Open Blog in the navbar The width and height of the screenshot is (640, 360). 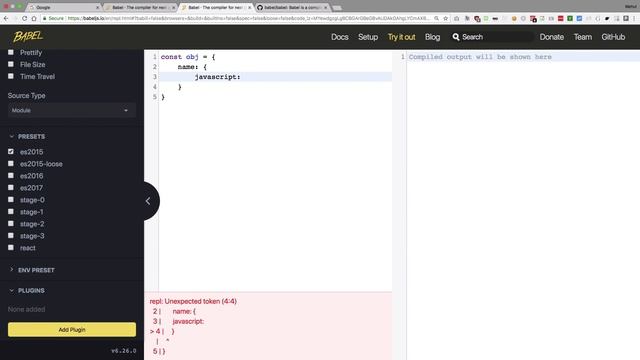(432, 37)
